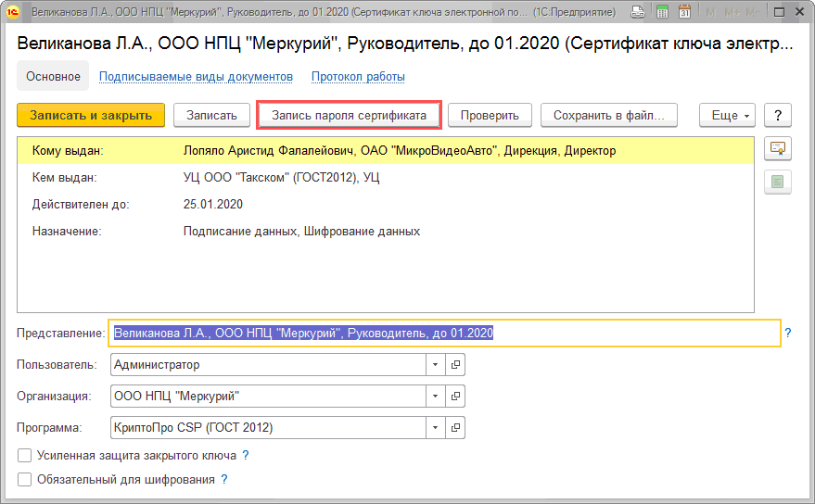This screenshot has width=815, height=504.
Task: Click Сохранить в файл... button
Action: point(608,116)
